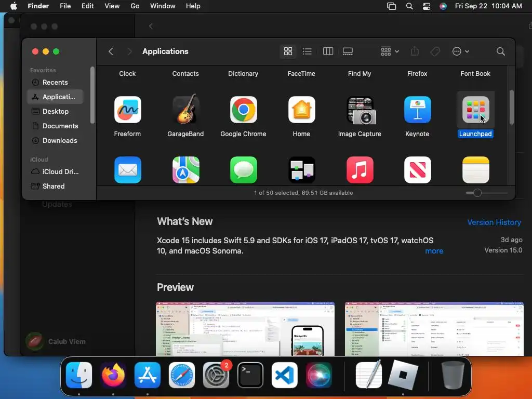Open Roblox from the Dock
Screen dimensions: 532x399
tap(403, 375)
